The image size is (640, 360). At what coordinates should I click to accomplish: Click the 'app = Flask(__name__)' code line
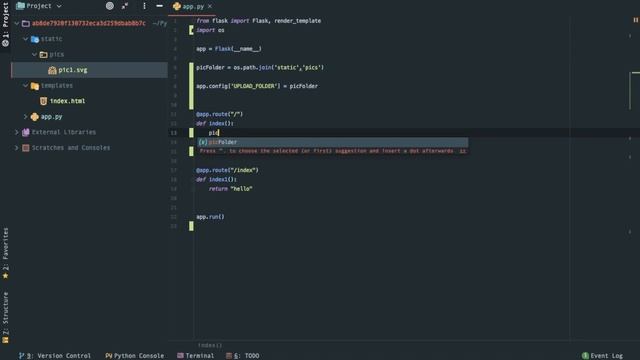click(229, 49)
